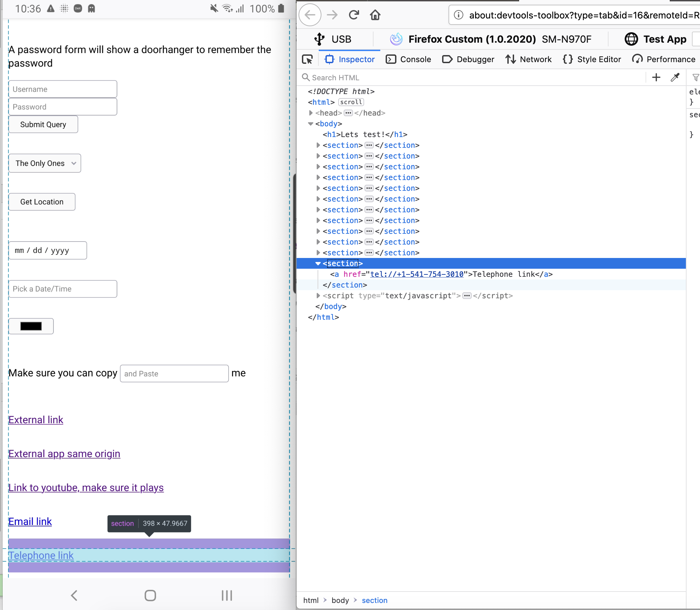Activate the eyedropper color picker
Screen dimensions: 700x610
(674, 77)
